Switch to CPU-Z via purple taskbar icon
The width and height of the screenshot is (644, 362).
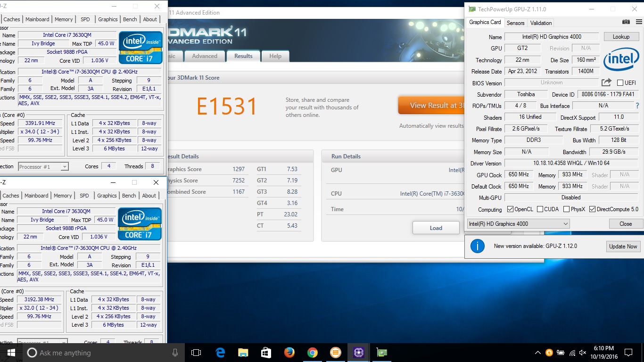358,353
